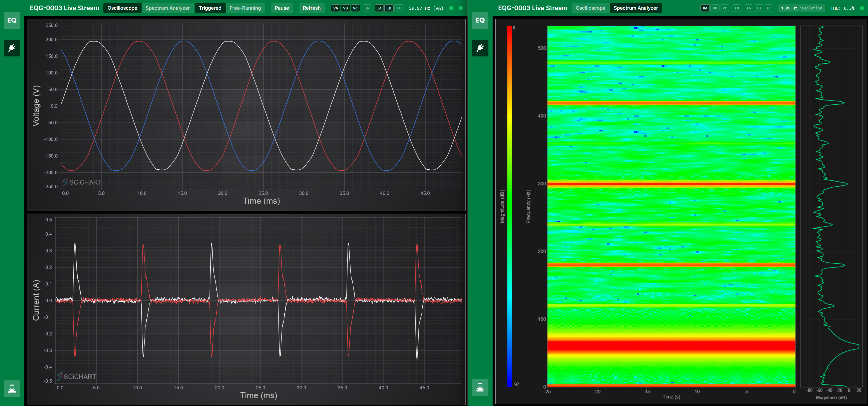Image resolution: width=868 pixels, height=406 pixels.
Task: Toggle VB channel in left oscilloscope window
Action: point(345,8)
